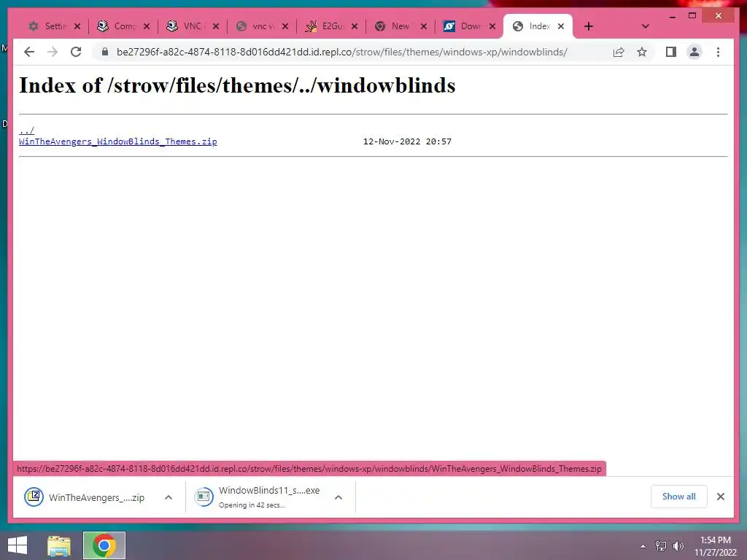Open the Chrome side panel

coord(671,52)
